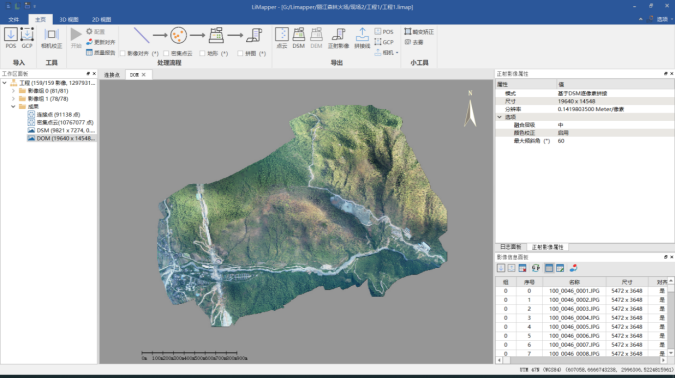Expand the 影像组 0 (81/81) folder
The width and height of the screenshot is (675, 379).
tap(13, 91)
